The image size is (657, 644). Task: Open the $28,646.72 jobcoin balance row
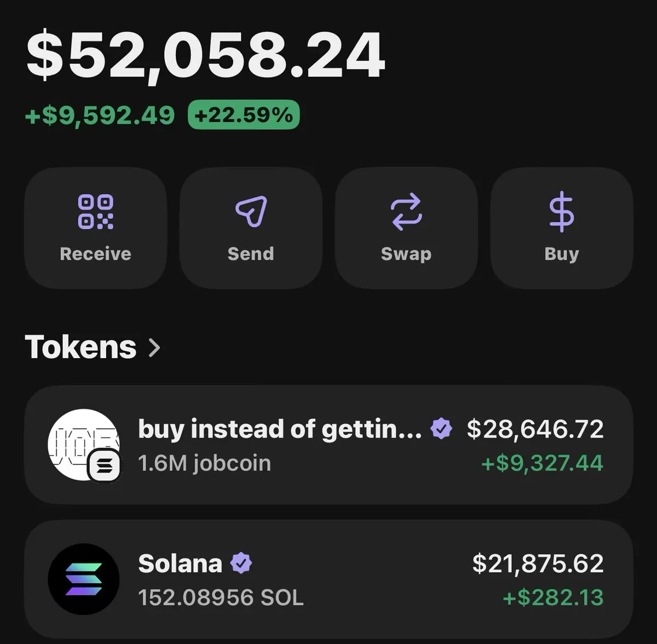(x=328, y=445)
